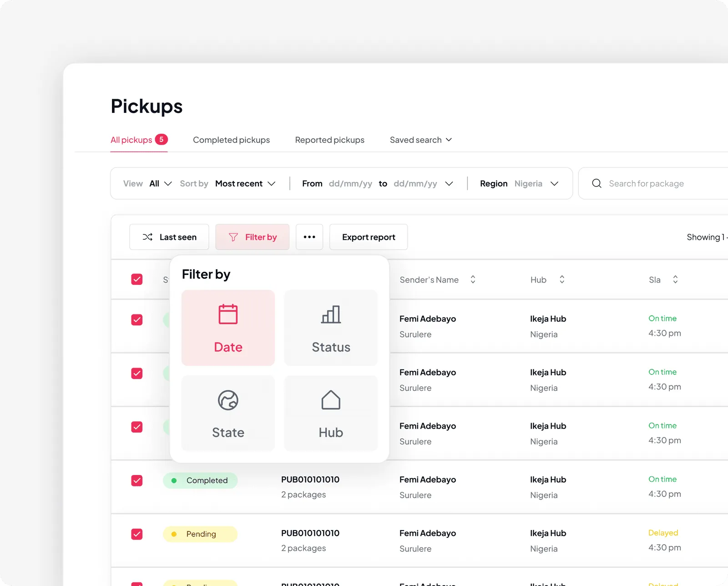Click Showing 1 count text

(707, 237)
